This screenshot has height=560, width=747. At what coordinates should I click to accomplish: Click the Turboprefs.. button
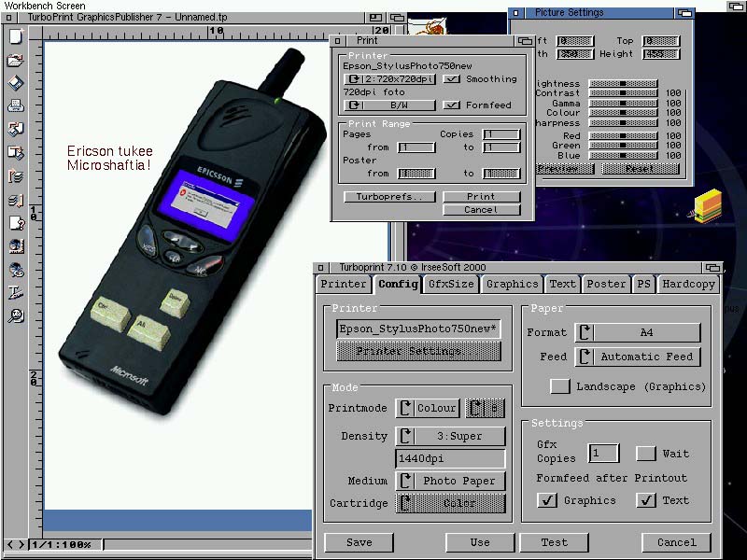pos(389,197)
